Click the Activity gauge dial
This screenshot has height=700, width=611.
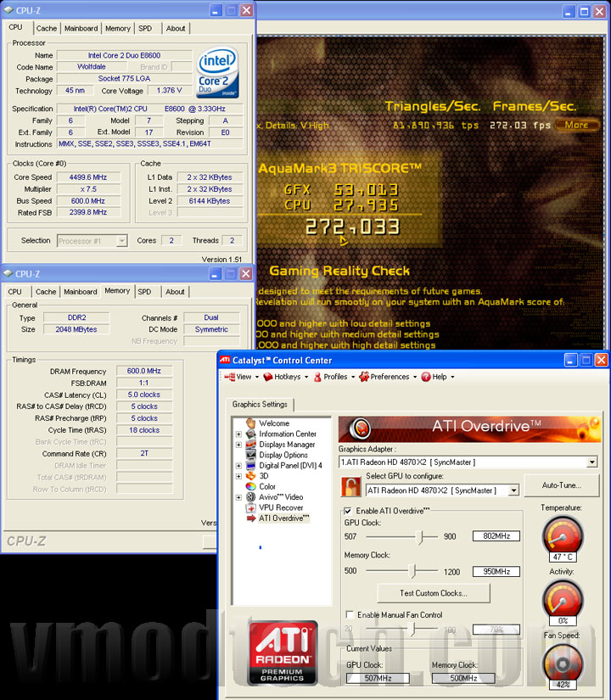[x=563, y=599]
